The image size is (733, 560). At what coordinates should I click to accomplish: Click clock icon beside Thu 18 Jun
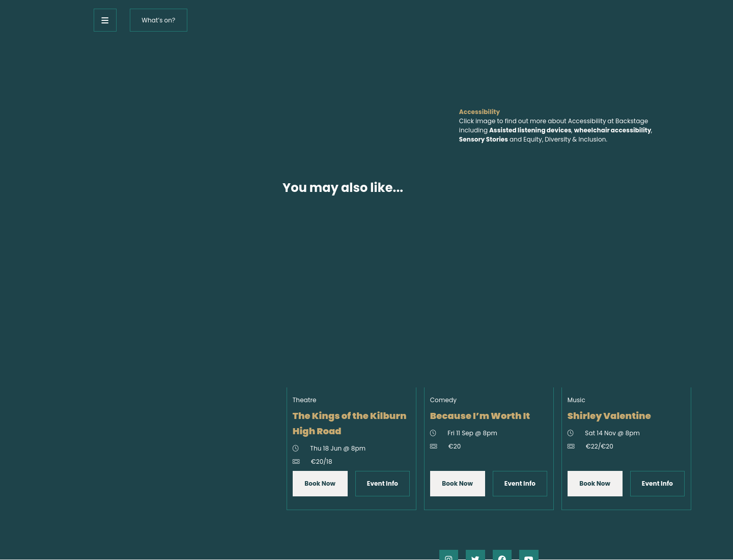(296, 449)
